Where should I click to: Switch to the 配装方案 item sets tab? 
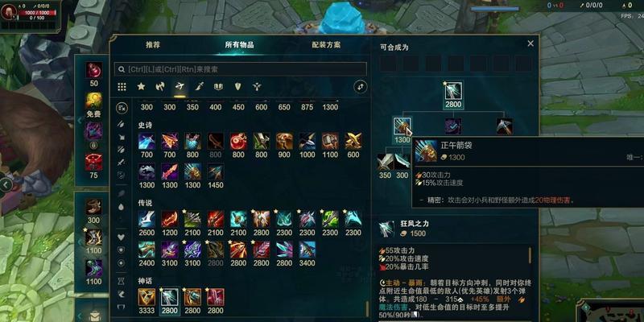(326, 45)
